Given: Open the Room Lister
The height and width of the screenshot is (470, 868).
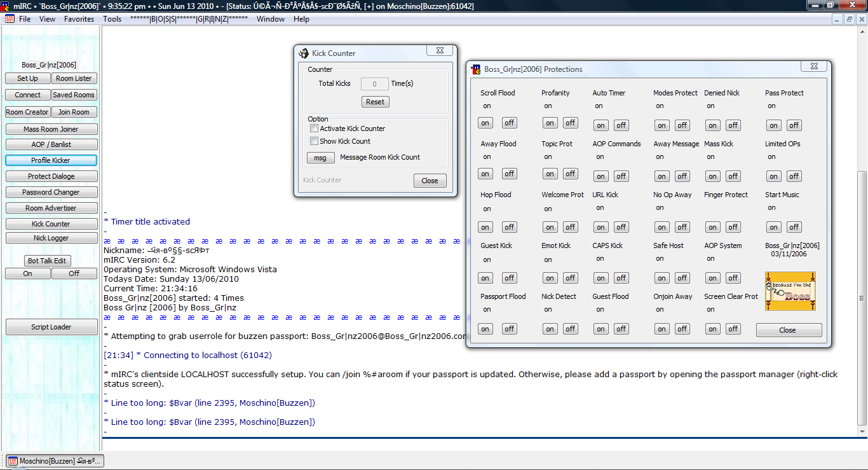Looking at the screenshot, I should (74, 78).
